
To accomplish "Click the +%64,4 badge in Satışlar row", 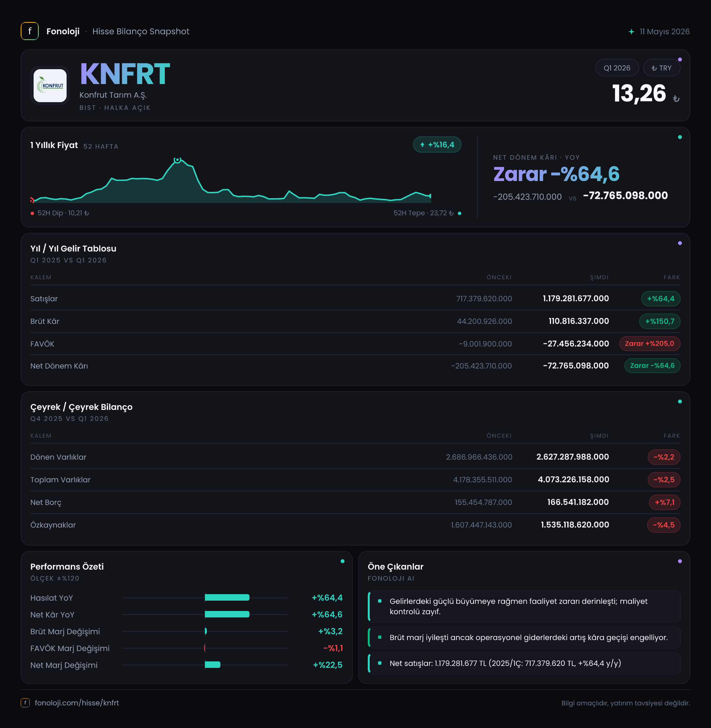I will click(x=661, y=299).
